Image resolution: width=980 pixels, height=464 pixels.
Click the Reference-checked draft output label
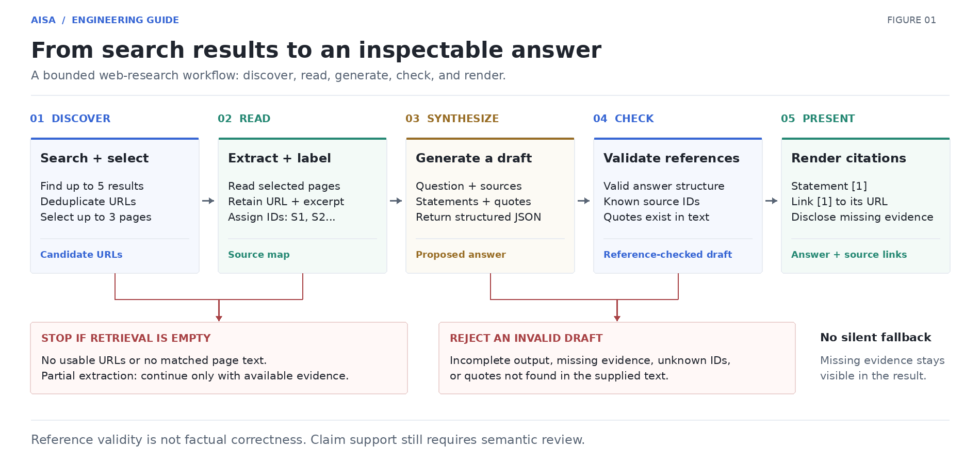[668, 255]
